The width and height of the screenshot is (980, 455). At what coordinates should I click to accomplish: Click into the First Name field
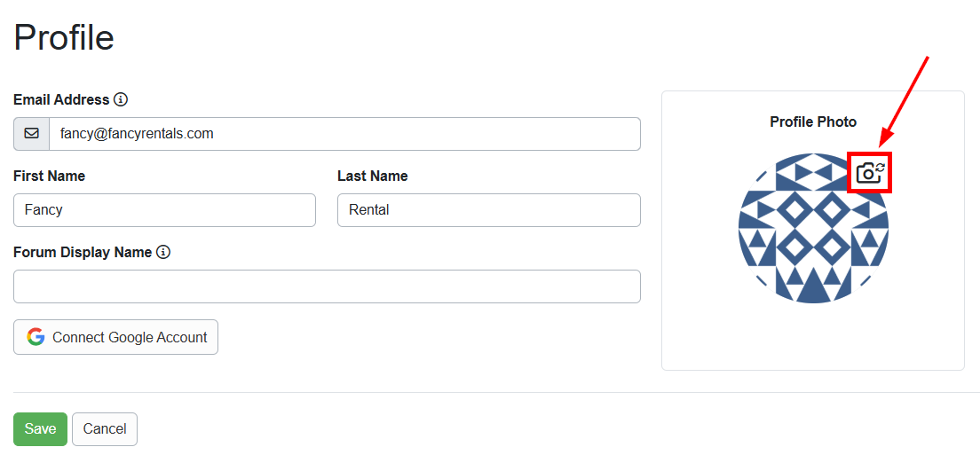pyautogui.click(x=164, y=210)
